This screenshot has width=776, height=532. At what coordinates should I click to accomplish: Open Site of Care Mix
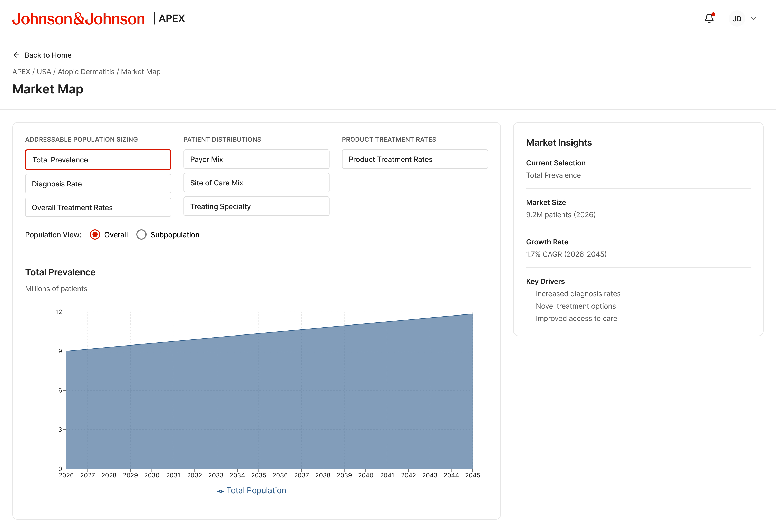click(x=256, y=183)
